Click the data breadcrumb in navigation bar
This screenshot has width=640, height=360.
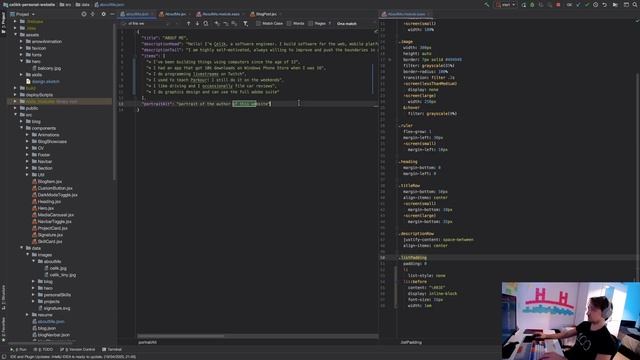click(x=82, y=5)
